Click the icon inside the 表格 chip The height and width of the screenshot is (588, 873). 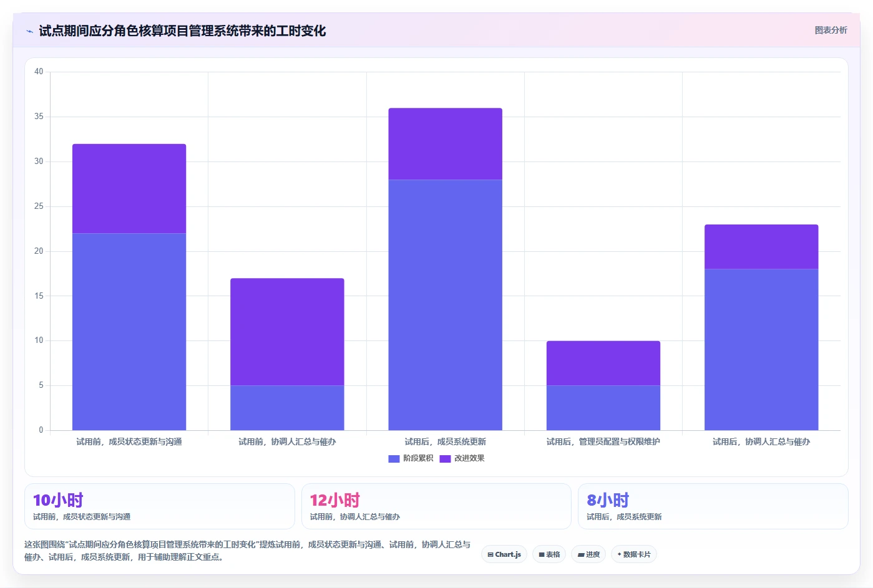click(x=542, y=554)
